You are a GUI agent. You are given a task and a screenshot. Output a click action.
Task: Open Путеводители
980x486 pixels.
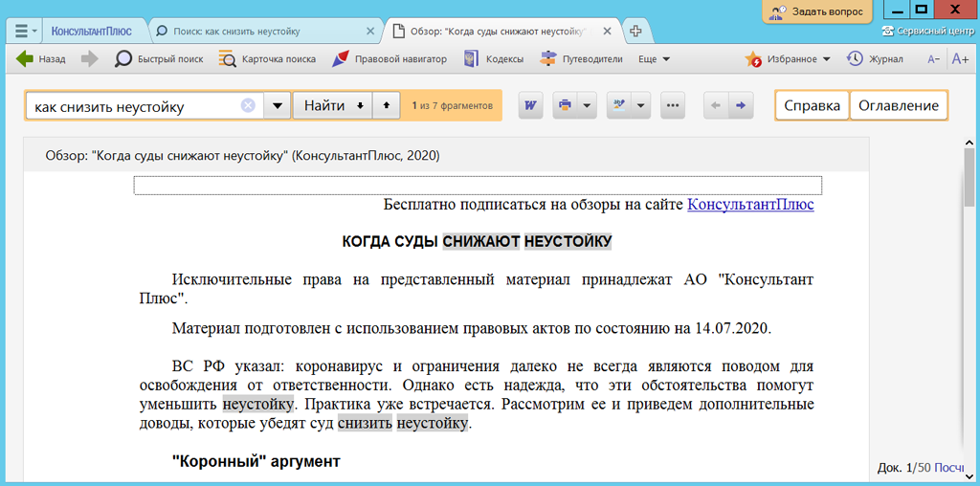click(581, 59)
